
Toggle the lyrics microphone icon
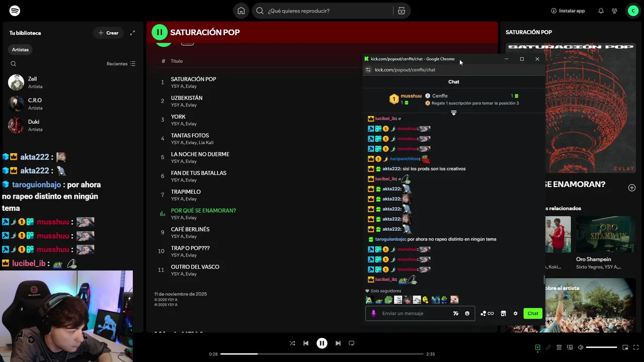[x=548, y=347]
